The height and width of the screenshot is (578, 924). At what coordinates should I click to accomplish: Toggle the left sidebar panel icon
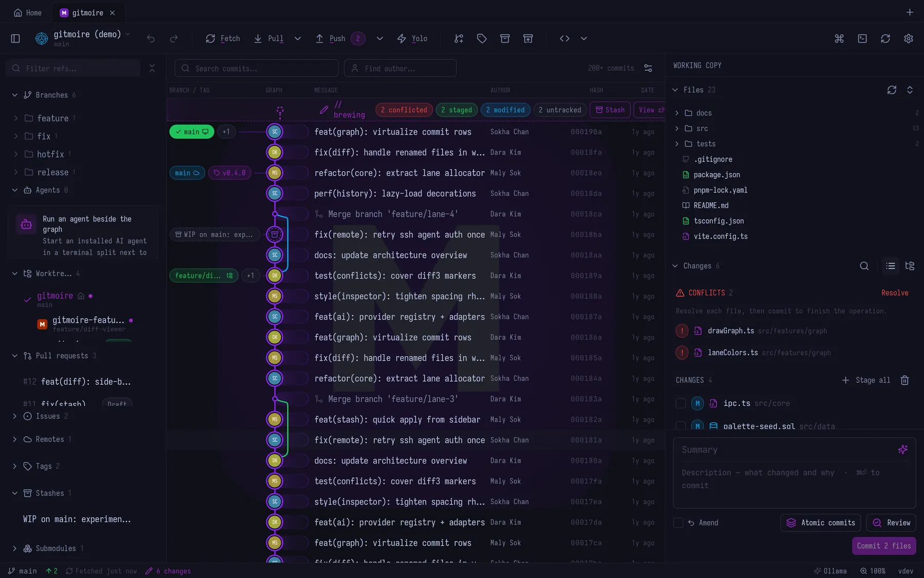click(15, 39)
